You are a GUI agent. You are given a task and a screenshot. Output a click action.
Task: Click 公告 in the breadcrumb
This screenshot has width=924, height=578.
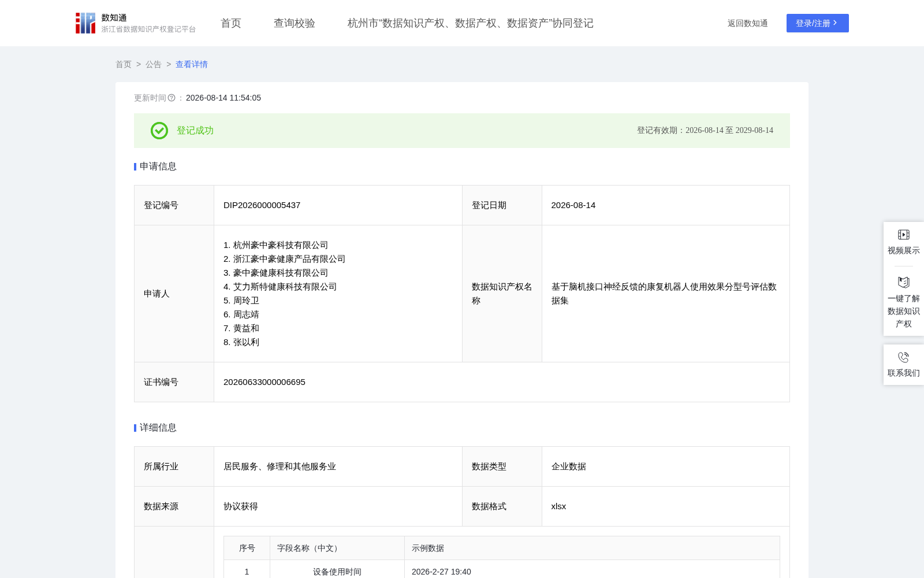pos(154,64)
